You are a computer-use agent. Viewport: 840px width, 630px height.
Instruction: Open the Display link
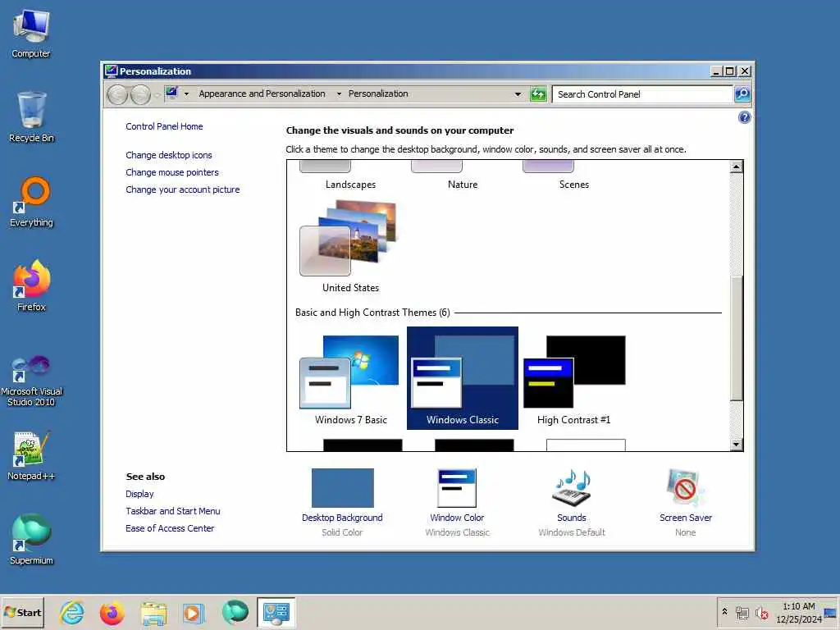click(139, 494)
